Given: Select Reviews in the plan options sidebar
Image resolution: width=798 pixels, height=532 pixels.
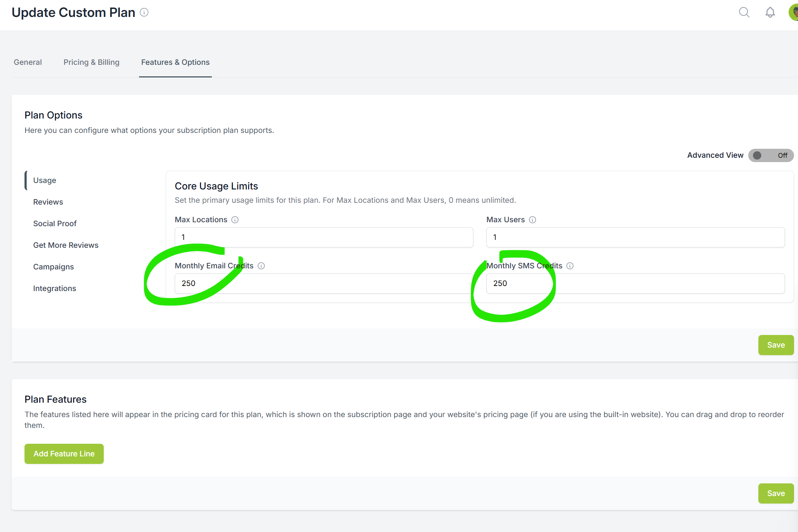Looking at the screenshot, I should pos(48,202).
